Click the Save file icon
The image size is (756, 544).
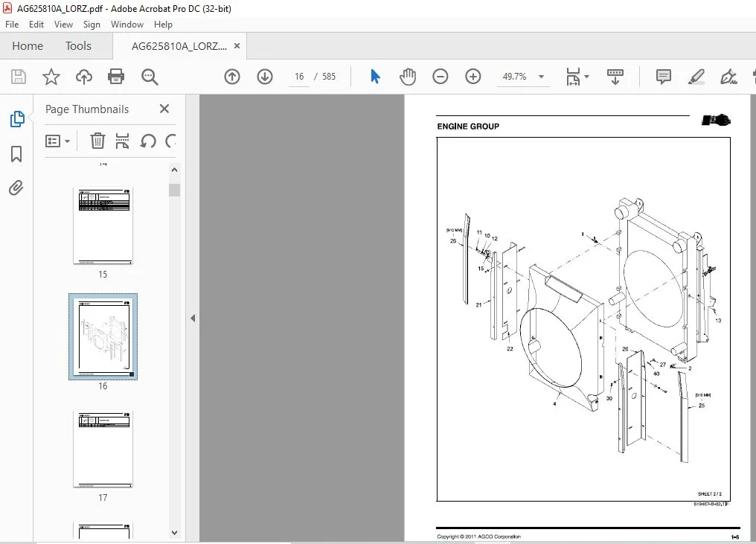(x=19, y=77)
